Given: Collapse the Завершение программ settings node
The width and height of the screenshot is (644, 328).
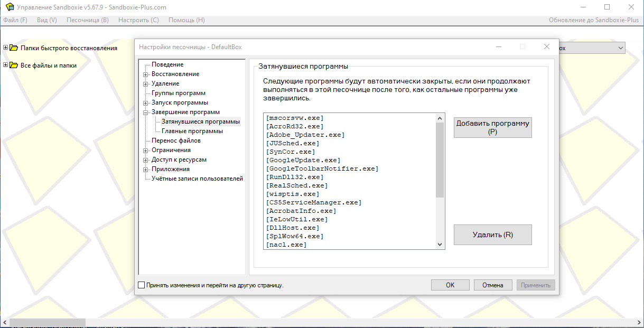Looking at the screenshot, I should (x=145, y=113).
